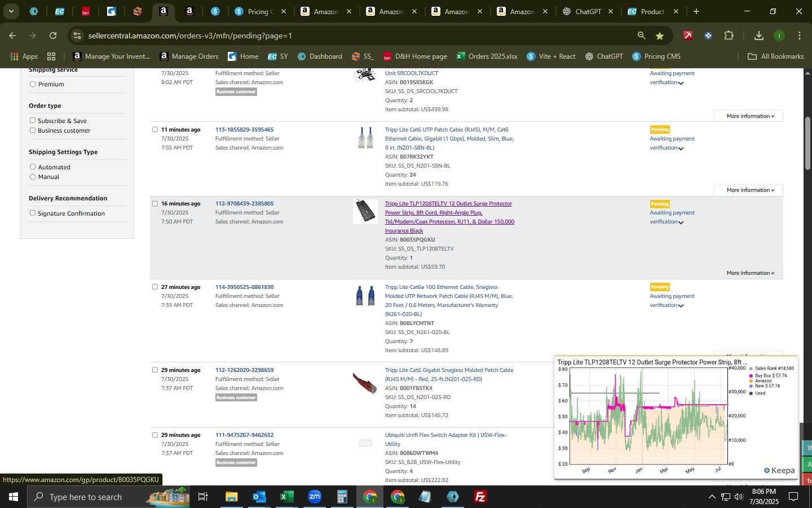Open the notifications center icon
This screenshot has width=812, height=508.
point(793,497)
